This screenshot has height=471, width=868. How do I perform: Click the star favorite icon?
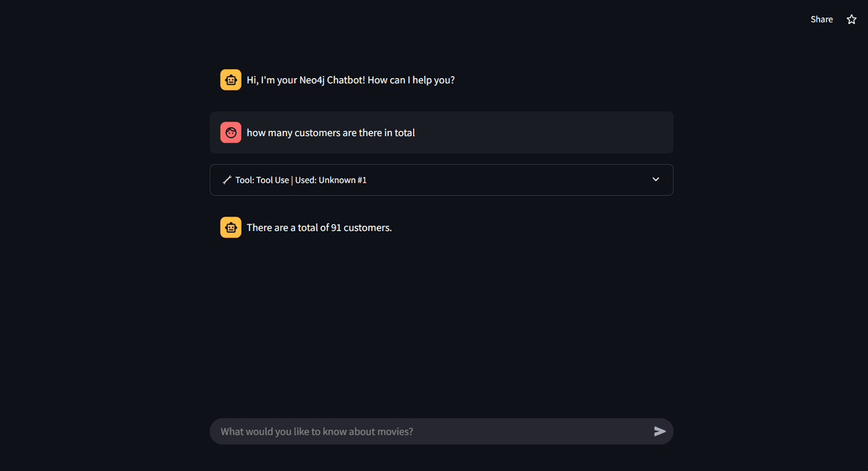[x=851, y=20]
